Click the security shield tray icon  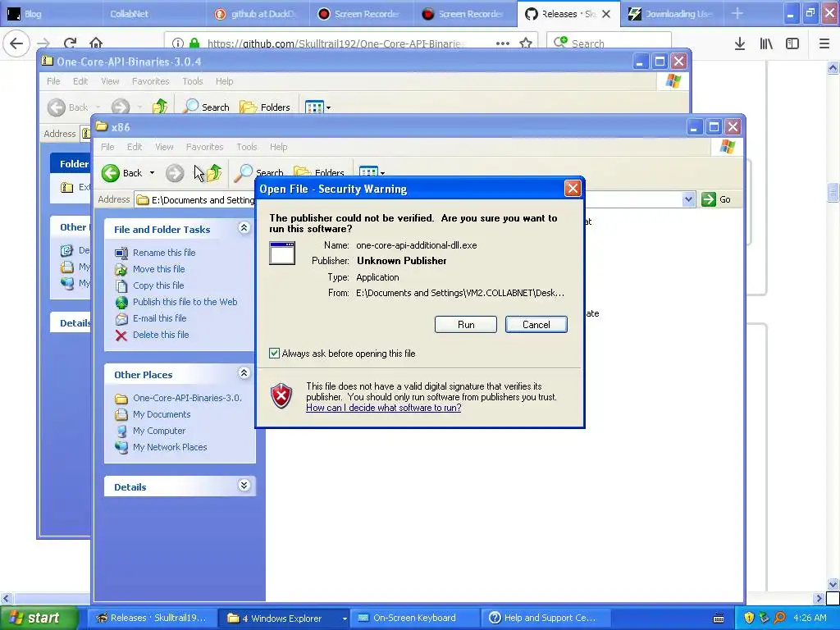click(x=749, y=618)
